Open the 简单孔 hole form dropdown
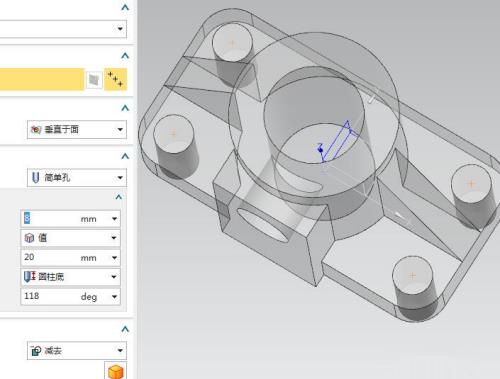This screenshot has height=379, width=500. [77, 177]
